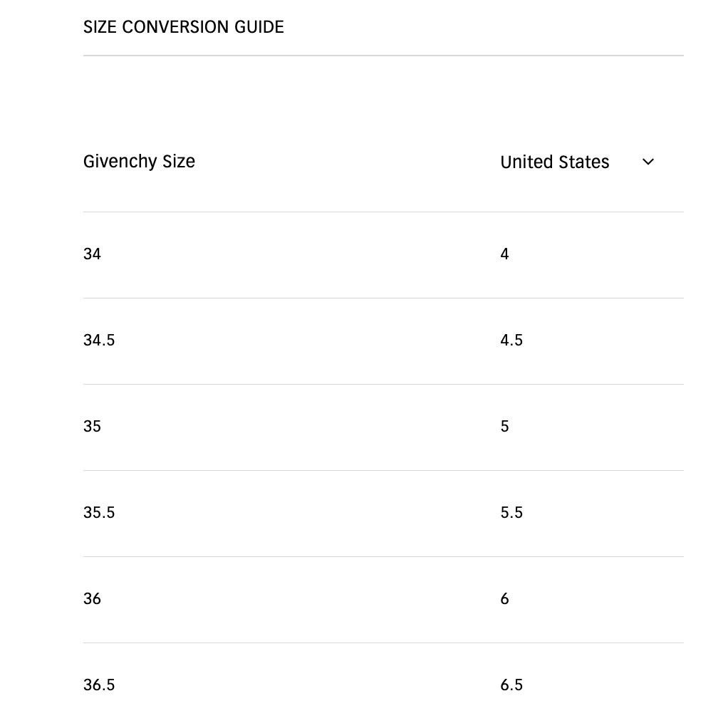Select Givenchy size 35.5 row
Image resolution: width=728 pixels, height=728 pixels.
pyautogui.click(x=383, y=514)
